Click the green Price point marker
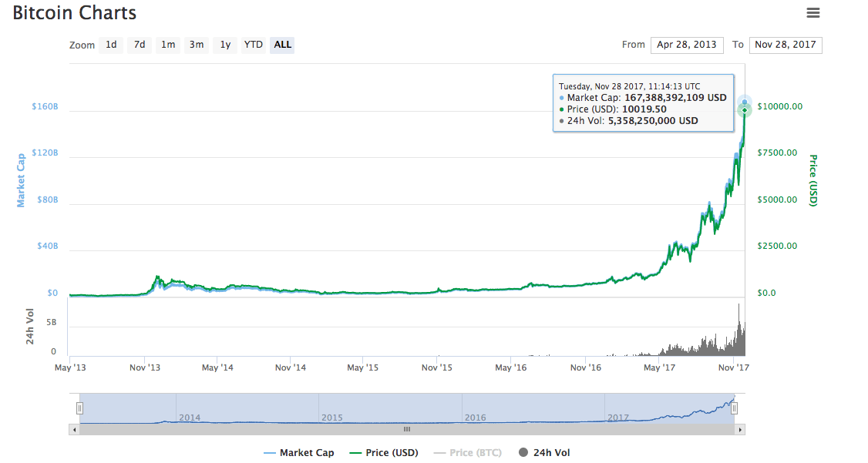 point(745,111)
